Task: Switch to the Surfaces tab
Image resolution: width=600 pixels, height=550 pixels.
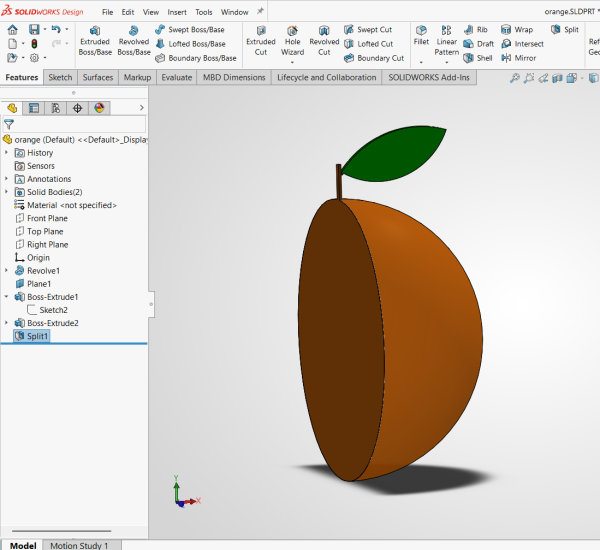Action: coord(98,77)
